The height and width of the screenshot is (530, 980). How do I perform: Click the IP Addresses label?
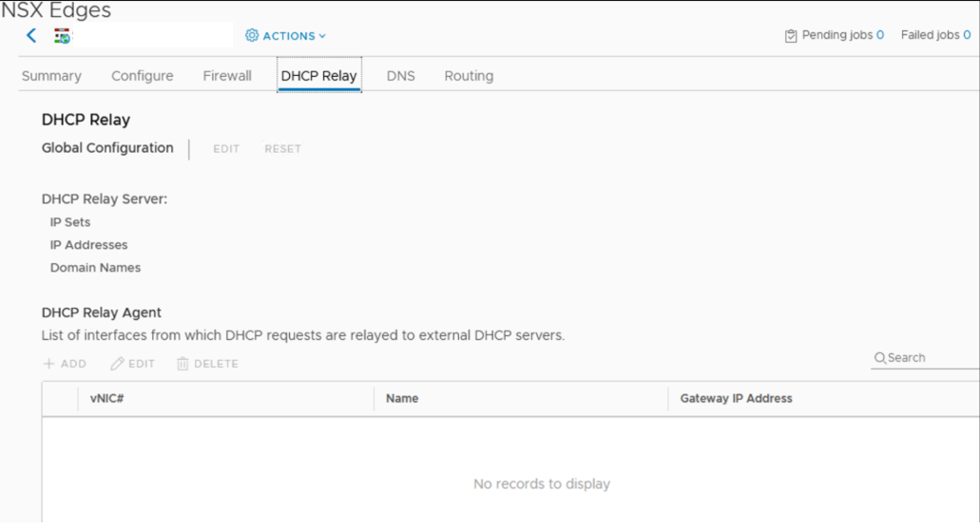88,245
